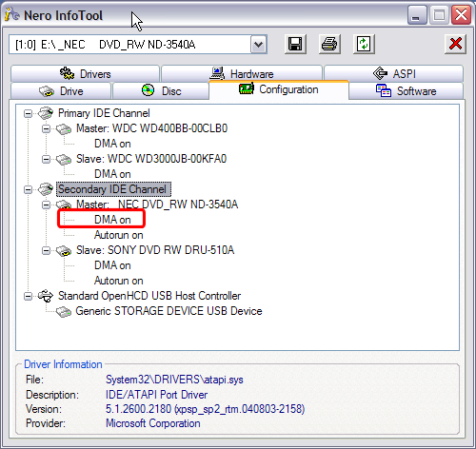Switch to the Hardware tab
The image size is (476, 449).
tap(242, 73)
